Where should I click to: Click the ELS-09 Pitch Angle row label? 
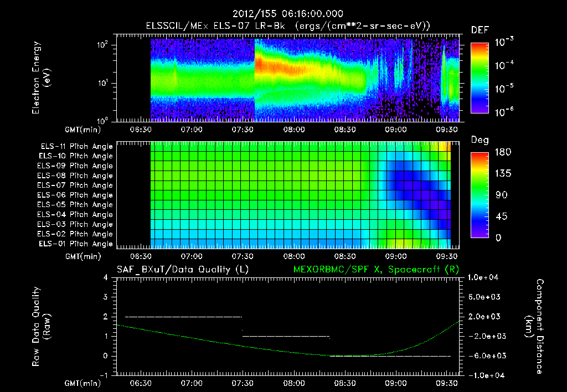pos(75,166)
